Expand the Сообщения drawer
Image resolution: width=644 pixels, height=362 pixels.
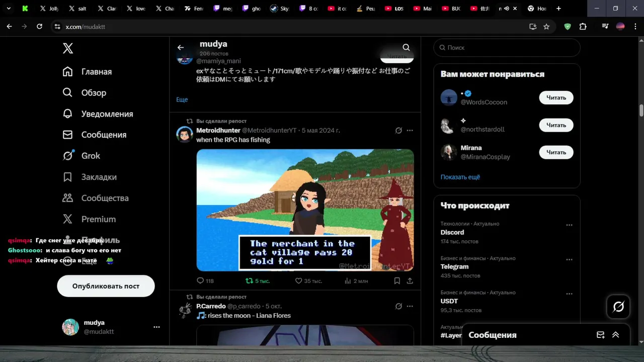[x=615, y=335]
